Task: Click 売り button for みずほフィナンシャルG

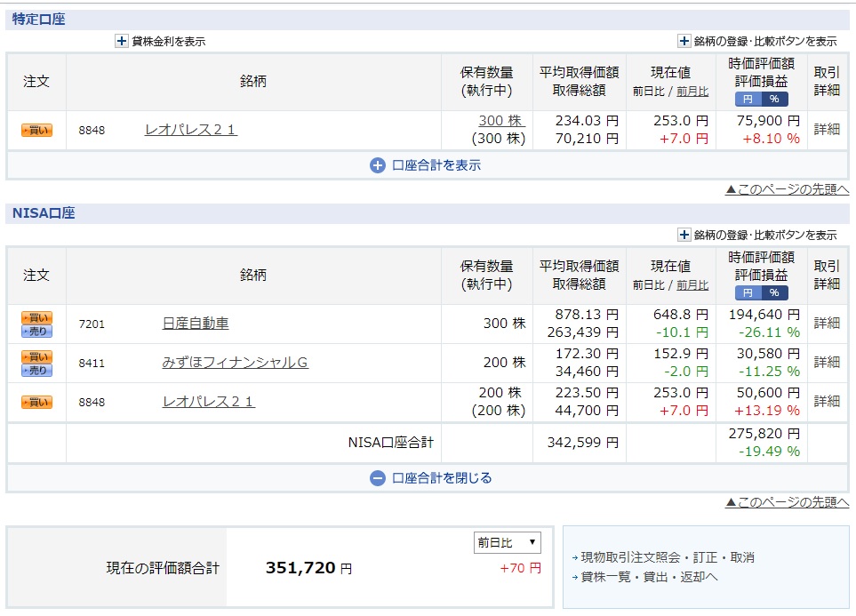Action: point(36,371)
